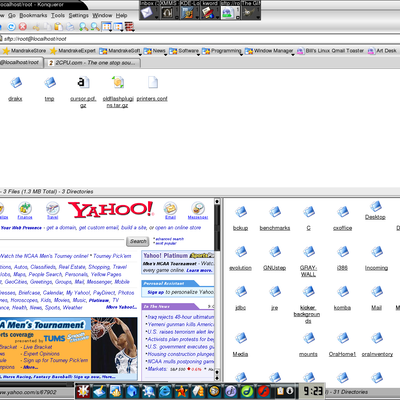Screen dimensions: 400x400
Task: Expand the Window Manager bookmark folder
Action: tap(269, 51)
